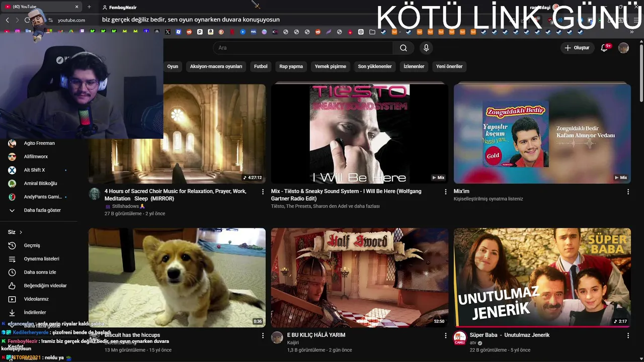Open the three-dot menu for E BU KILIÇ HÂLÂ YARIM

445,335
